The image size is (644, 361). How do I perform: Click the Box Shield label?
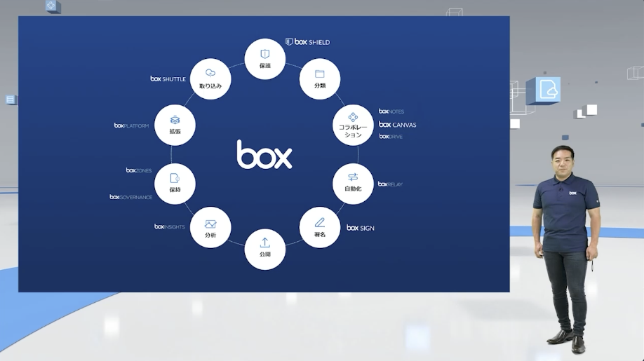pos(307,42)
